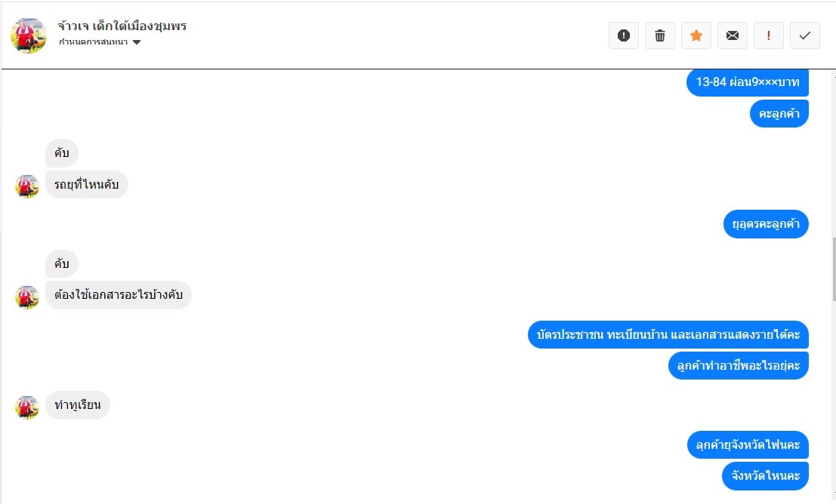Open the กำหนดการสนทนา dropdown
Viewport: 836px width, 504px height.
100,42
